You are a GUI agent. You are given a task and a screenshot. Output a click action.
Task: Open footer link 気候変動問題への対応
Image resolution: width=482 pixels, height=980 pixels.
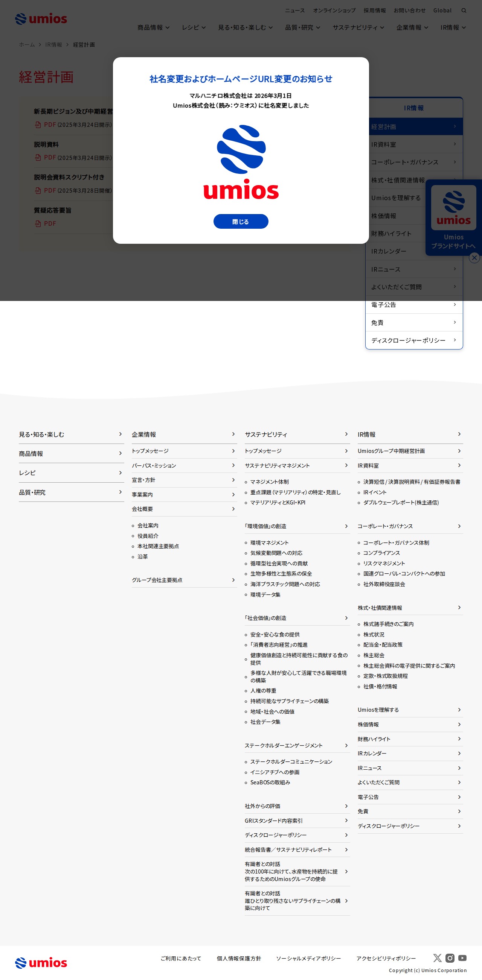(276, 553)
